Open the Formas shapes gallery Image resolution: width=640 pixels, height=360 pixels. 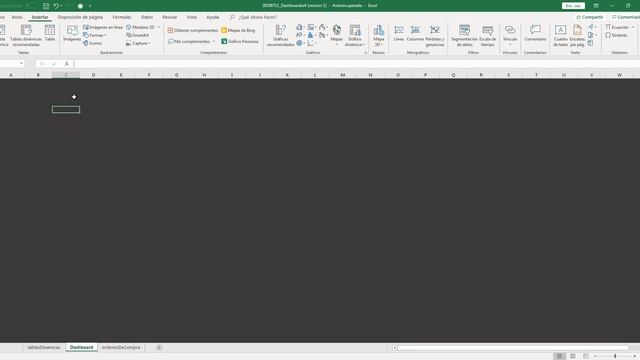(95, 35)
